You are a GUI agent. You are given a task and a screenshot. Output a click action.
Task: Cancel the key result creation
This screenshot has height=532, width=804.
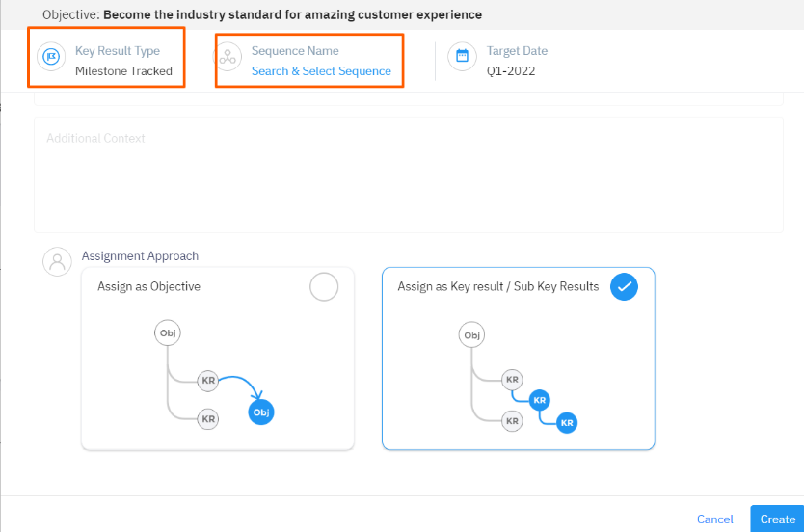coord(714,519)
